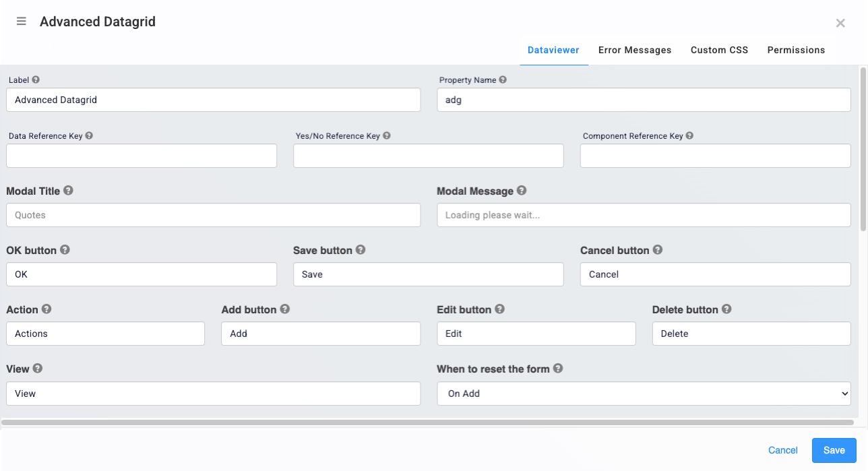Click the horizontal scrollbar below the form
Image resolution: width=868 pixels, height=471 pixels.
[430, 423]
